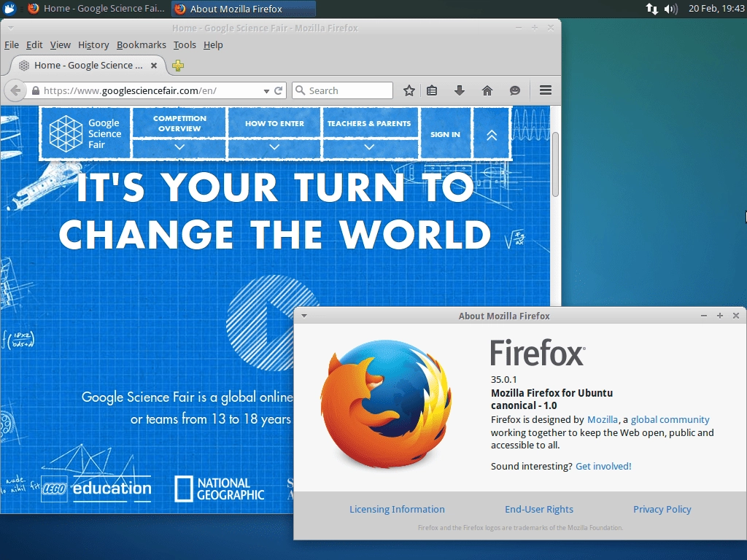
Task: Collapse site nav with double chevron
Action: (492, 134)
